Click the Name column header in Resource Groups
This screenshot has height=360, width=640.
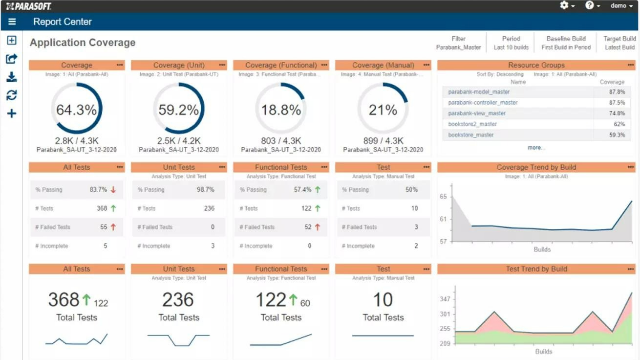click(x=518, y=82)
